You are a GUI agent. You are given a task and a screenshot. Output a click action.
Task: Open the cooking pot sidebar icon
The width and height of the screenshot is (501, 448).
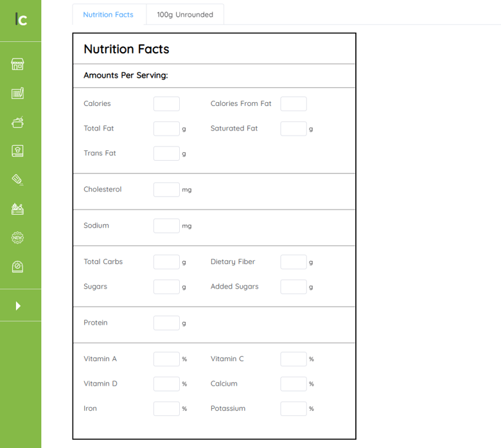pos(17,122)
